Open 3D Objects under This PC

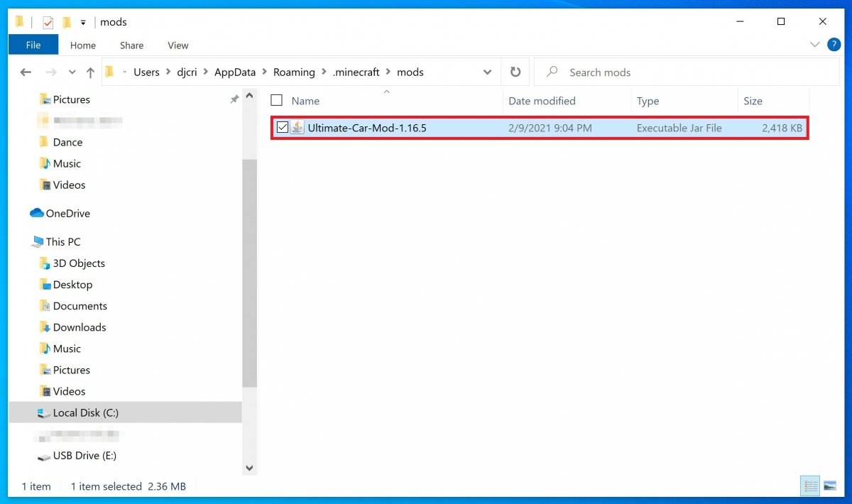pyautogui.click(x=79, y=263)
